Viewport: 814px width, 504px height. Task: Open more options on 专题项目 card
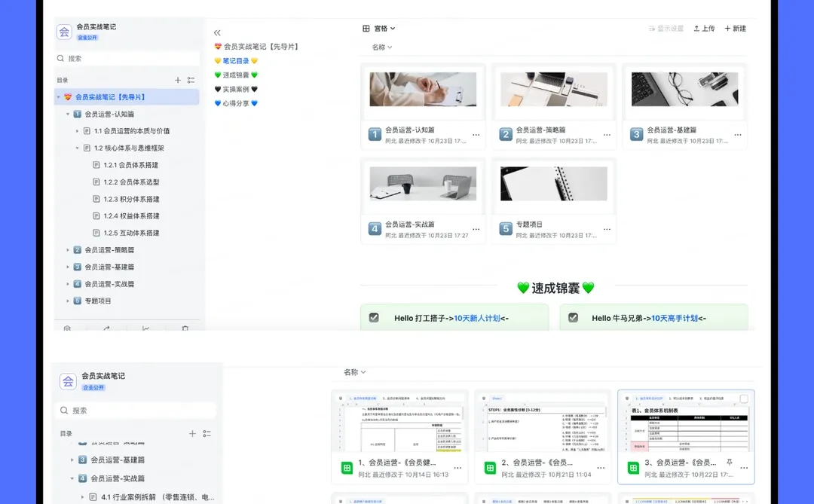[607, 230]
